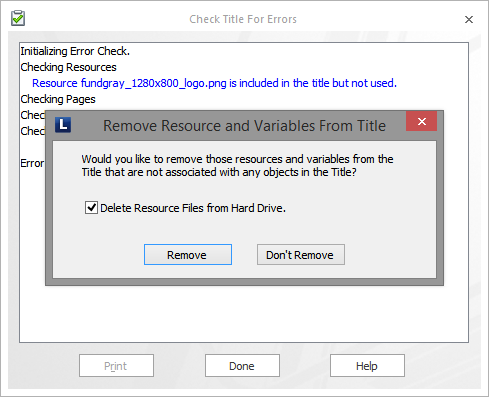Select the 'Initializing Error Check.' log line
This screenshot has width=489, height=397.
[x=75, y=51]
